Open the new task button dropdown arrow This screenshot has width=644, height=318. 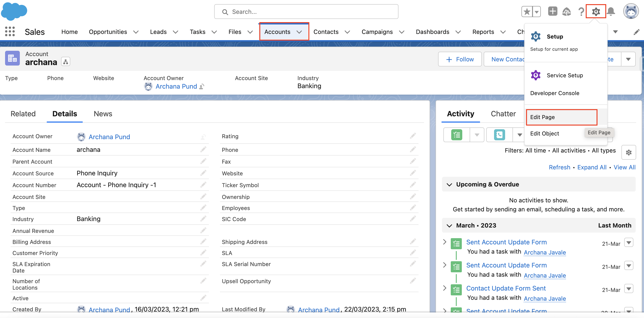click(477, 135)
